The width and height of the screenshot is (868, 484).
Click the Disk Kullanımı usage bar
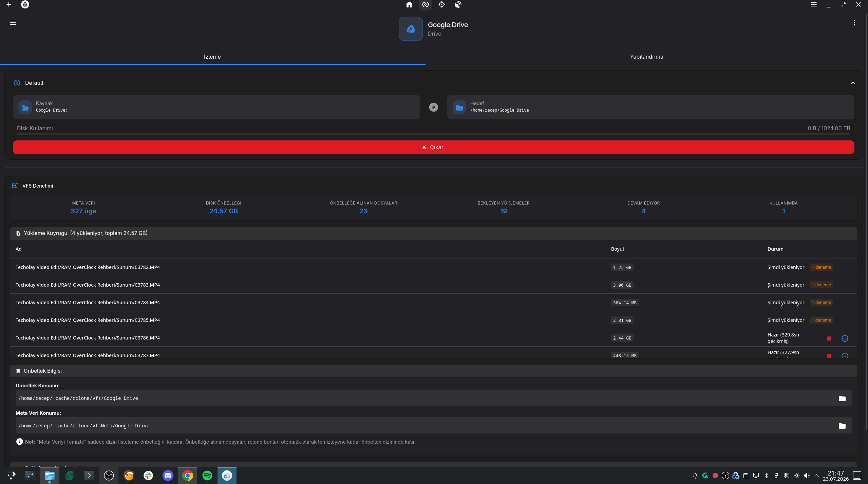(434, 134)
